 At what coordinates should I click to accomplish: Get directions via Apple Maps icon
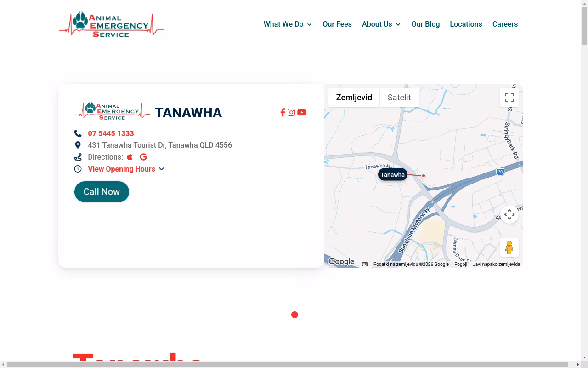click(x=130, y=157)
